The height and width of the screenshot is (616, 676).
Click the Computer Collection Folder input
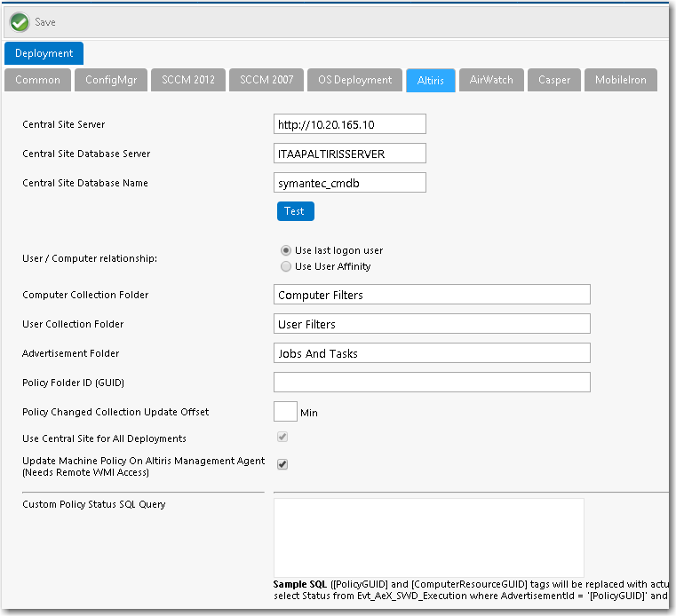tap(432, 295)
